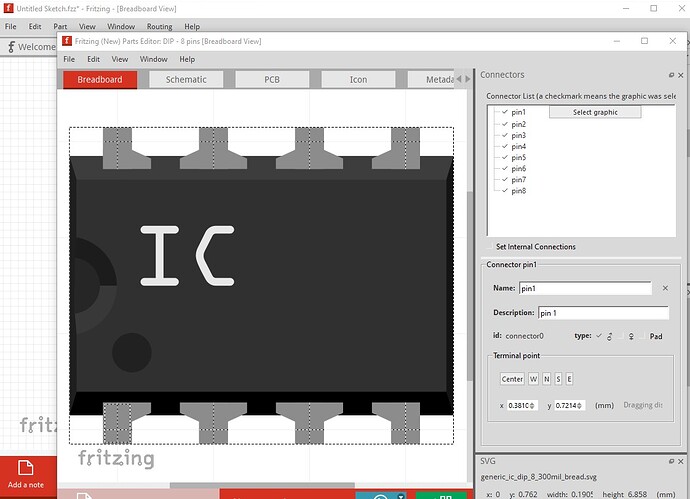Click the connector Description input field

click(x=603, y=313)
